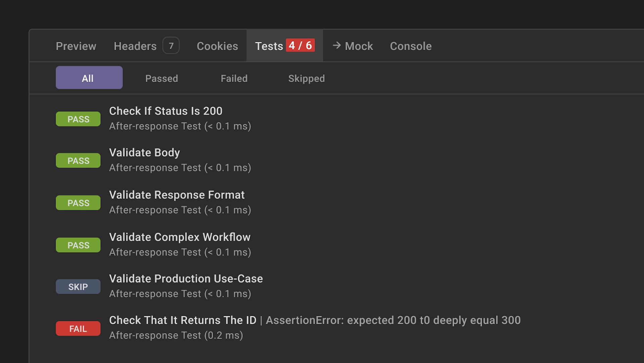Click the PASS badge on Check If Status Is 200
The image size is (644, 363).
pos(78,119)
